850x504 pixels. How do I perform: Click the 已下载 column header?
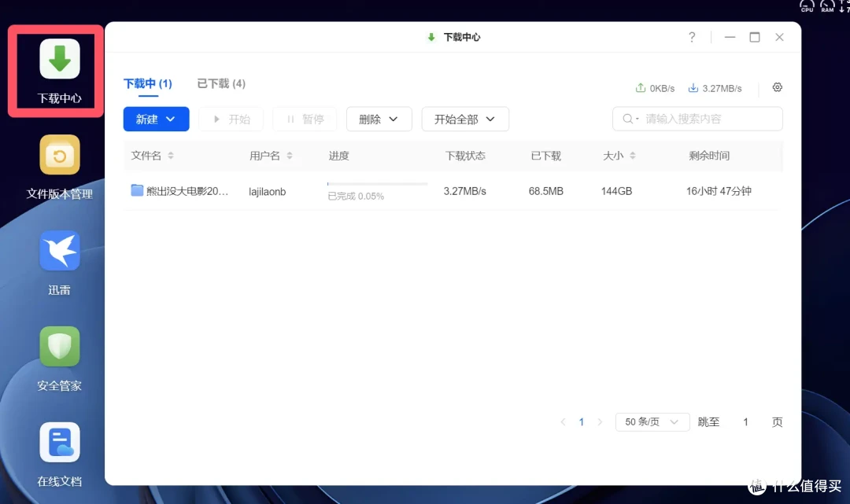pyautogui.click(x=546, y=156)
